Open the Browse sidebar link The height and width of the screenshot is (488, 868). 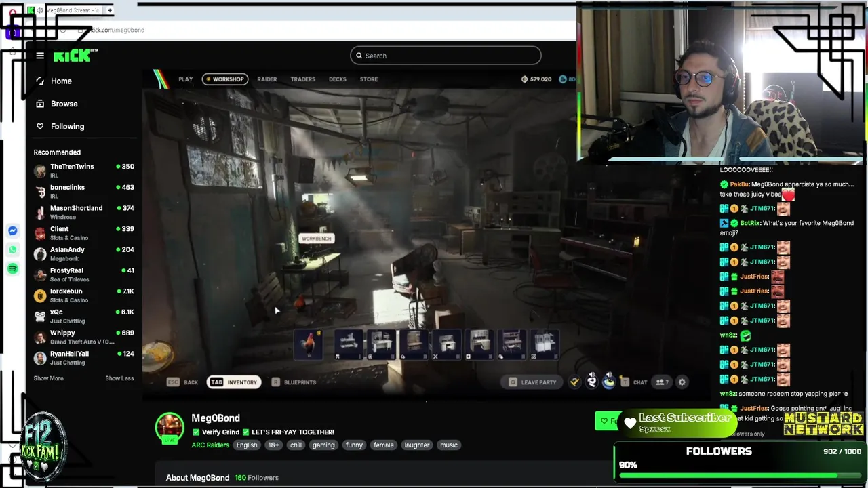click(x=64, y=104)
